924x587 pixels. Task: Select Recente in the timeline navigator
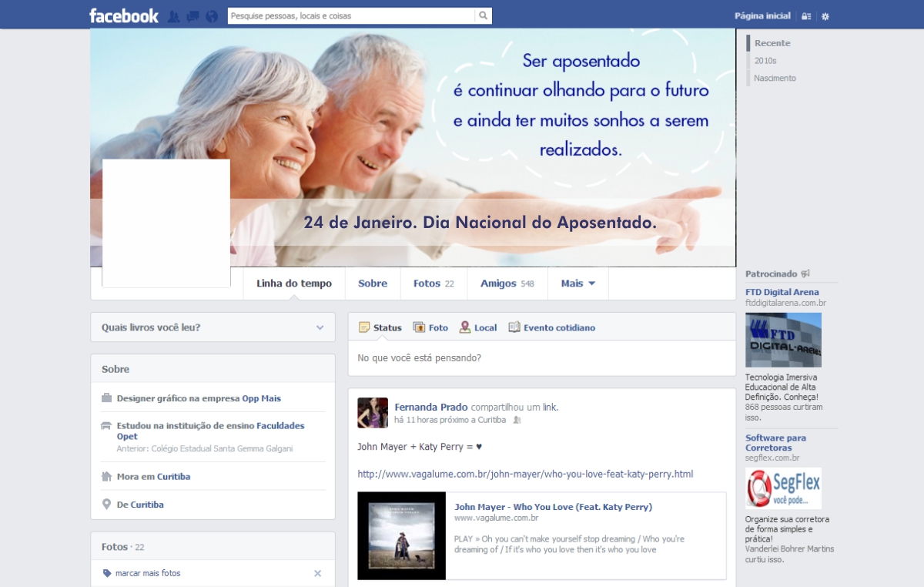(772, 43)
